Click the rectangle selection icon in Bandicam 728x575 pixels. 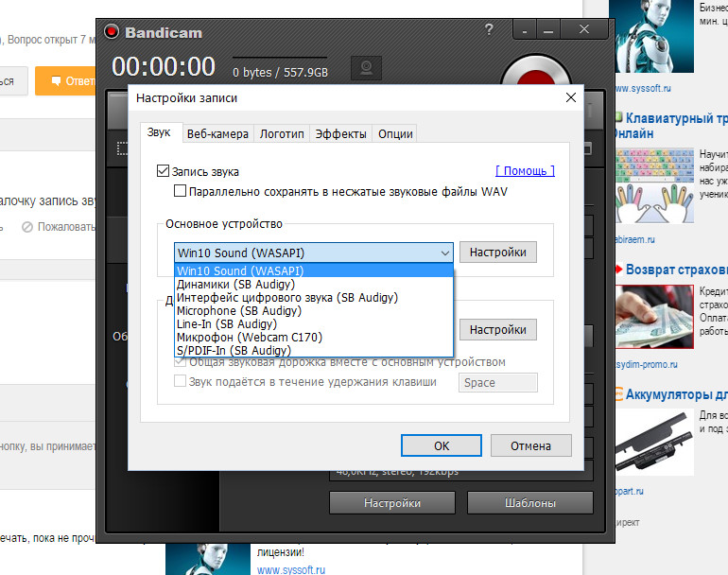coord(122,148)
